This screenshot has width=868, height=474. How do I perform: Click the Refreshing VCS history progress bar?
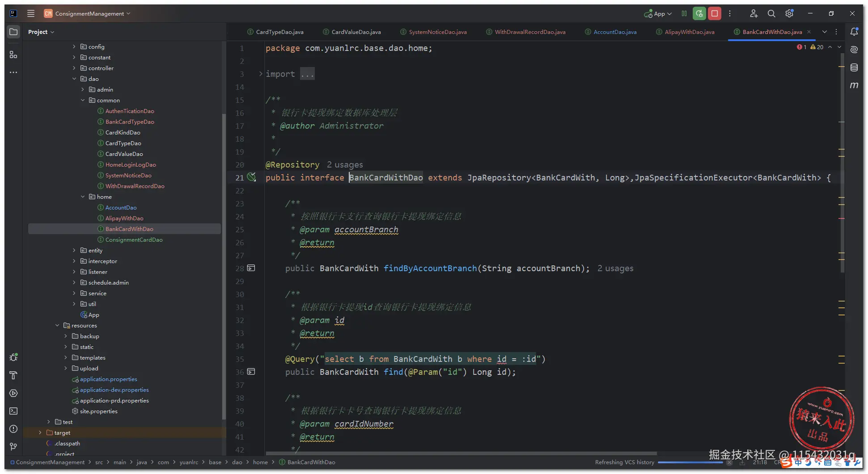pyautogui.click(x=690, y=462)
